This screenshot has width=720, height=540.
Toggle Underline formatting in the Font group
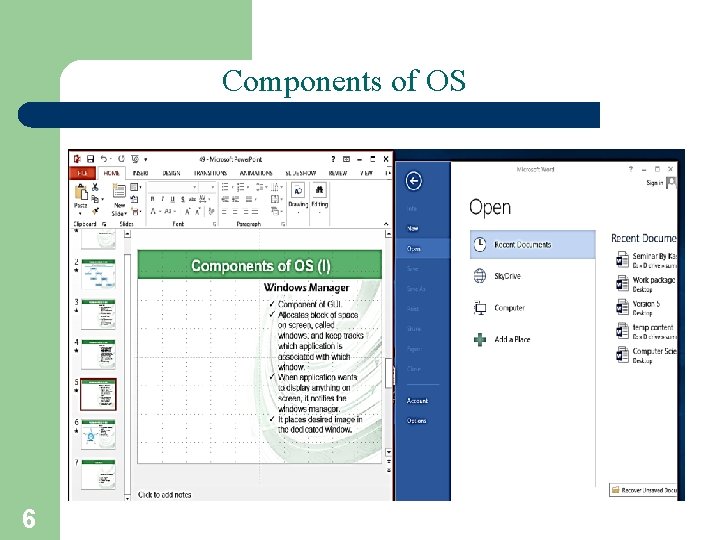tap(172, 199)
